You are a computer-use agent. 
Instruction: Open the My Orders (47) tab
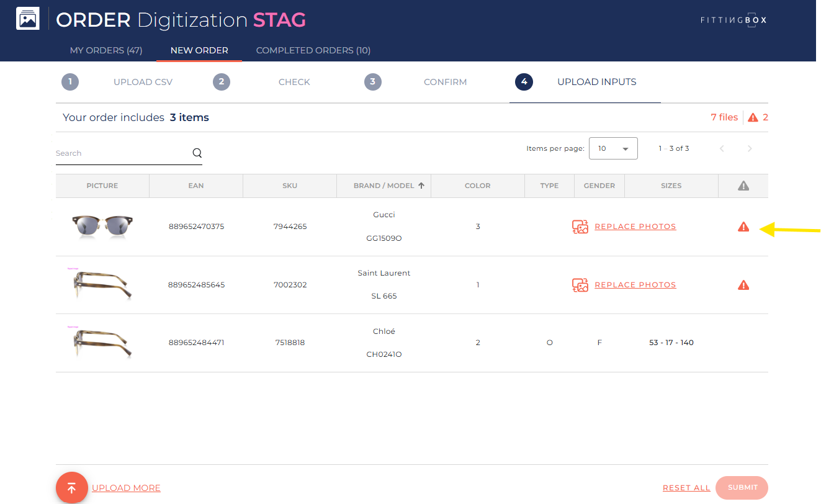click(106, 50)
